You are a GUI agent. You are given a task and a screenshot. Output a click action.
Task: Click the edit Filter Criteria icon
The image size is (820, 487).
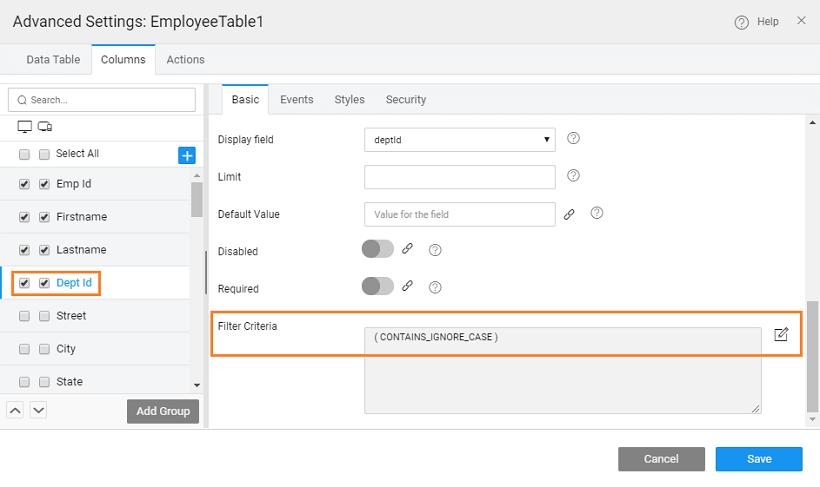pyautogui.click(x=781, y=335)
